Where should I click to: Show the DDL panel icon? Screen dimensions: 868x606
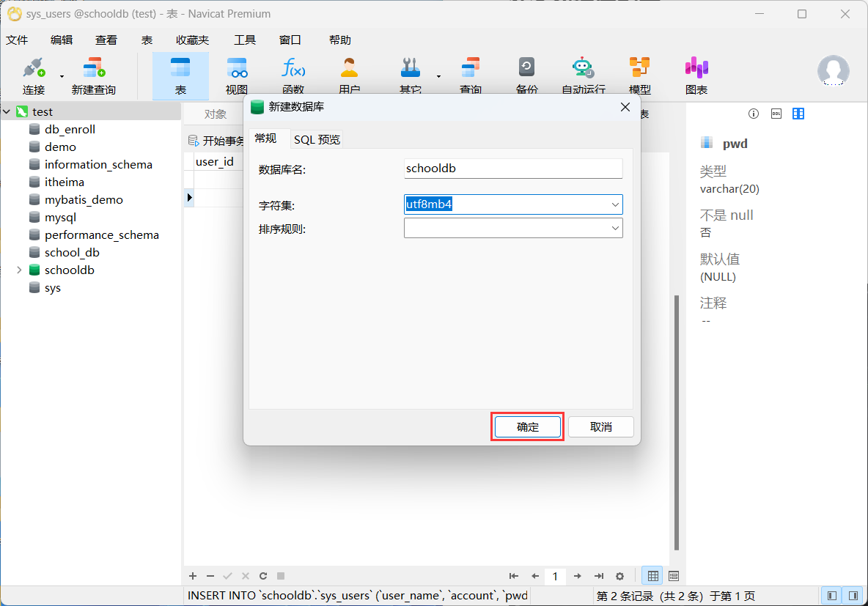tap(776, 114)
